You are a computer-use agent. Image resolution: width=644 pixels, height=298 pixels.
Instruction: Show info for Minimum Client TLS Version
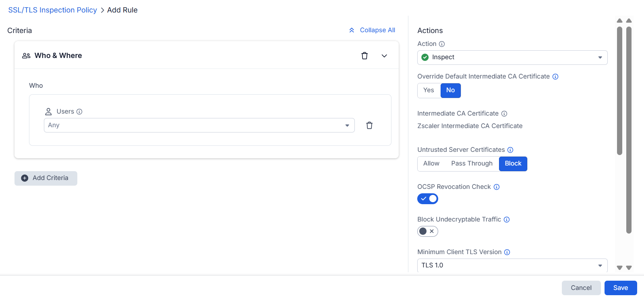click(x=507, y=252)
